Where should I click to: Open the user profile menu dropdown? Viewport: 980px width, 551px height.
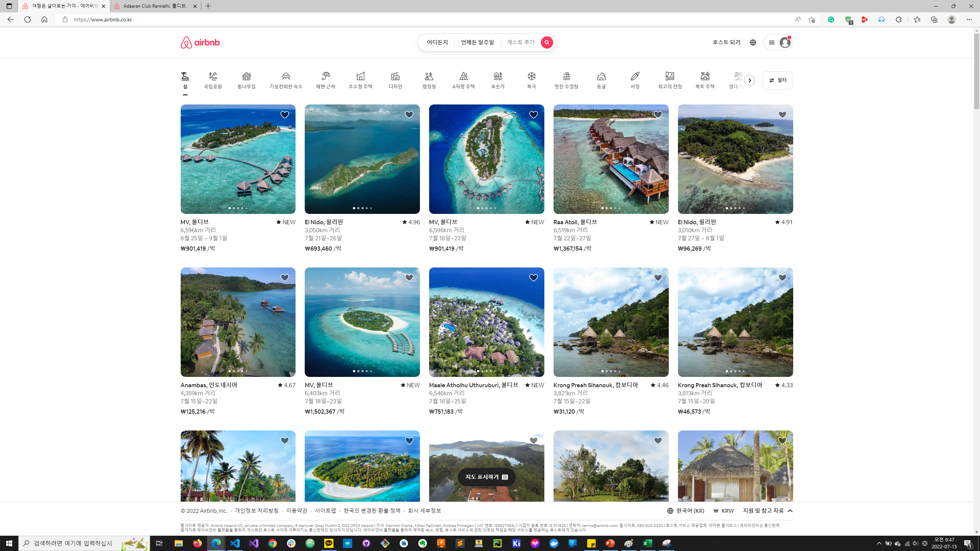coord(778,42)
